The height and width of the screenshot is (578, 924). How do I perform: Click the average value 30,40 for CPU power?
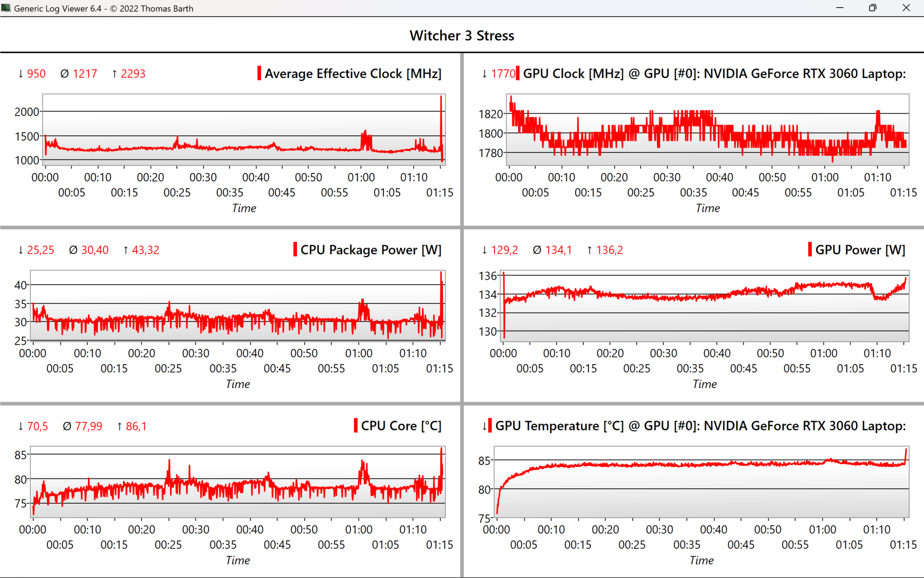95,250
